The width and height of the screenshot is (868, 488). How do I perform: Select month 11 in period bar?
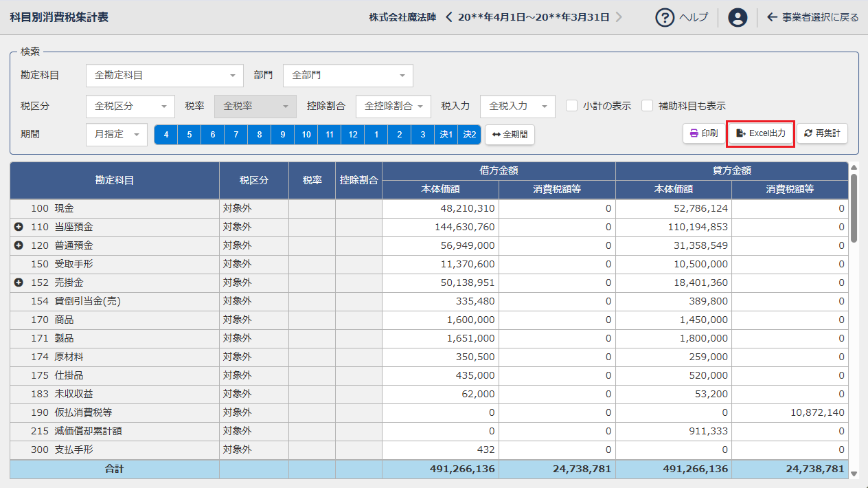[330, 135]
